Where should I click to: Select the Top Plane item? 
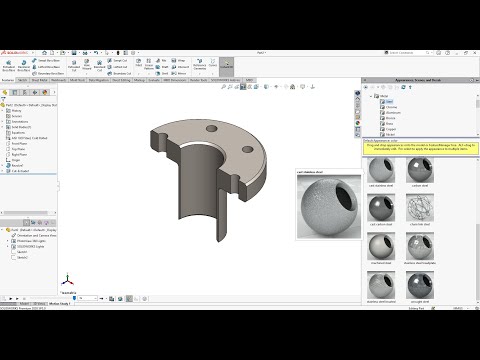pyautogui.click(x=16, y=149)
